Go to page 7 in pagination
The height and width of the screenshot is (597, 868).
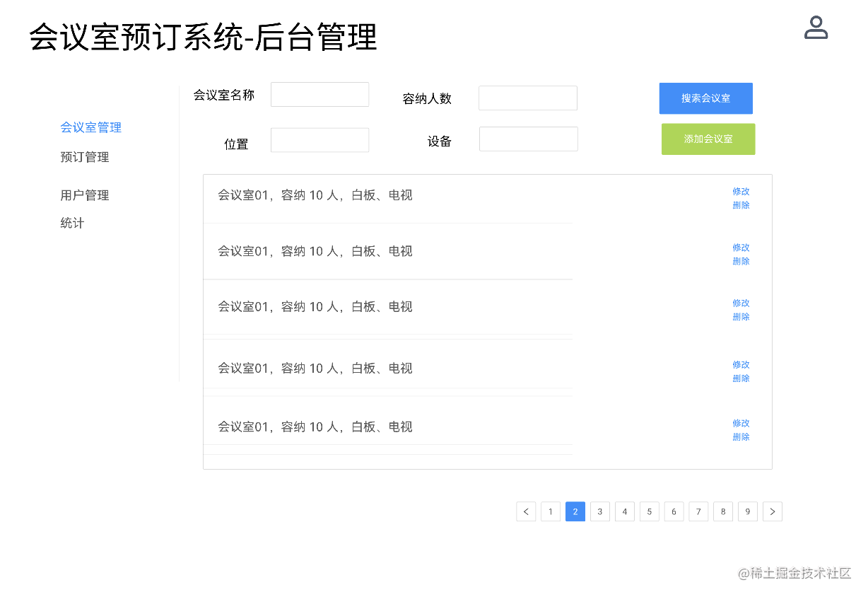coord(698,511)
